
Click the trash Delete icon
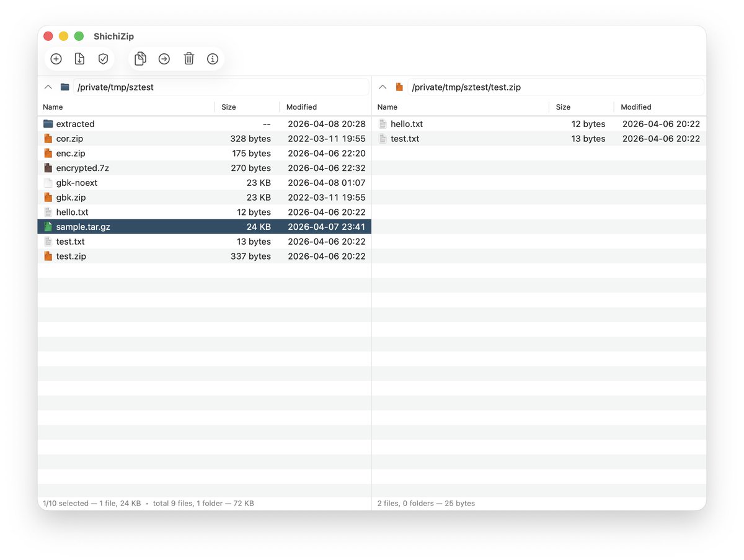188,58
